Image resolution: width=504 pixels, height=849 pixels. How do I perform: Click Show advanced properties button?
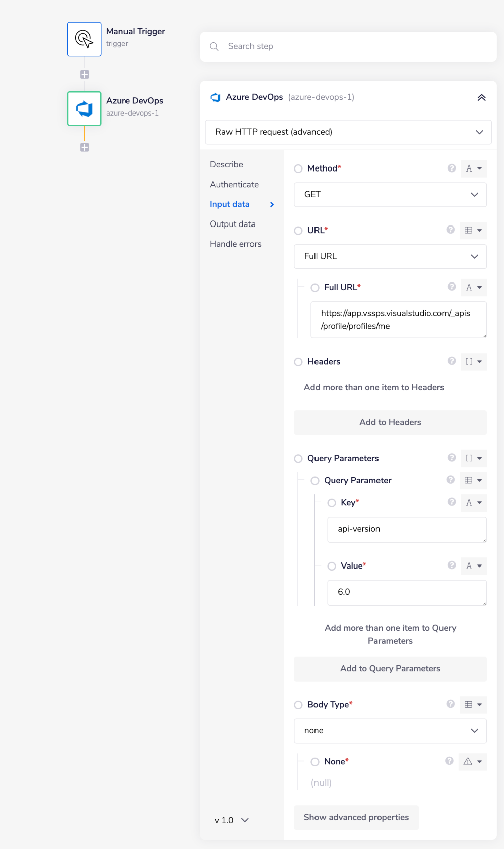[356, 817]
